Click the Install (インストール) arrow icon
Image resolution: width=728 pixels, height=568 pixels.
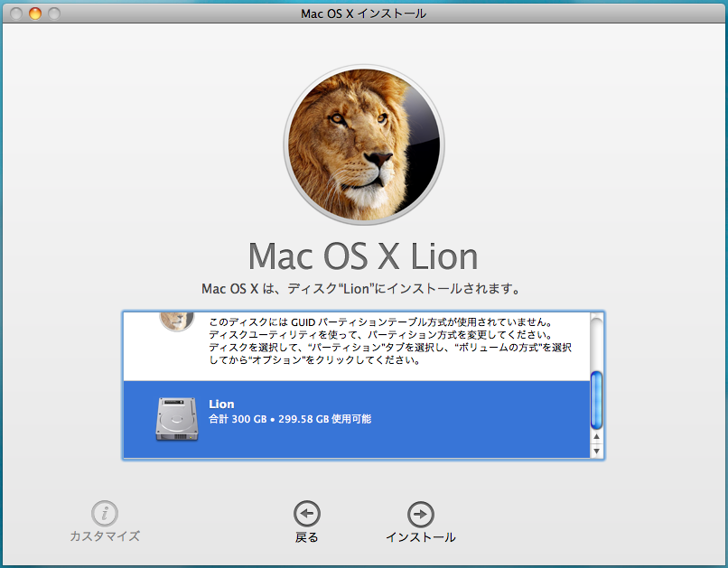pyautogui.click(x=421, y=514)
